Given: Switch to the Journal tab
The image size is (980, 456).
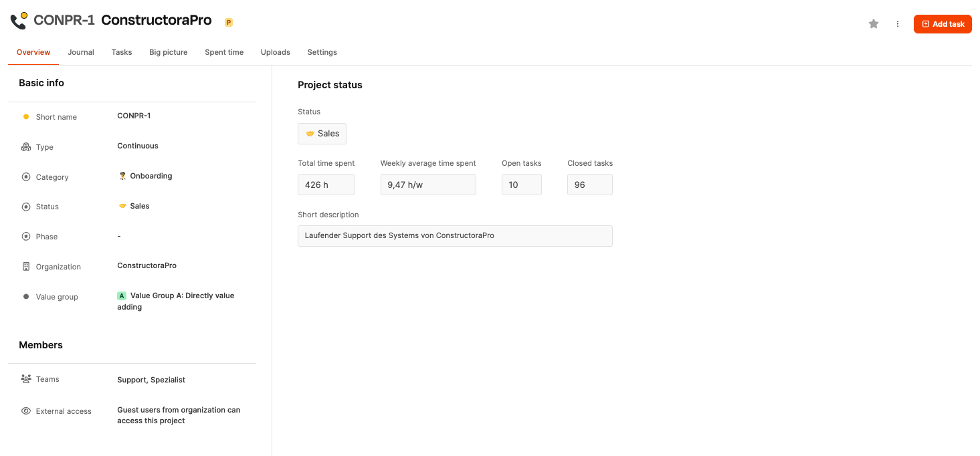Looking at the screenshot, I should (81, 52).
